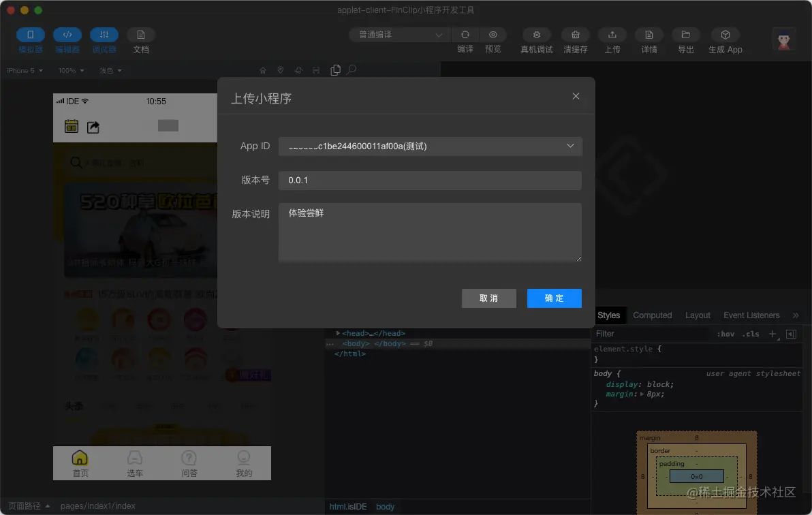Click the version number (版本号) field
This screenshot has width=812, height=515.
[x=430, y=181]
